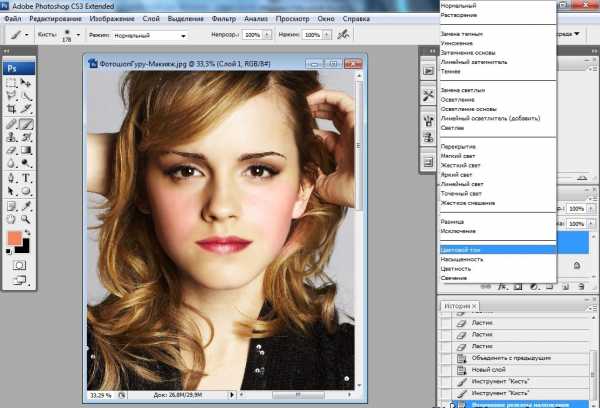Select the Type tool
This screenshot has height=408, width=600.
click(x=26, y=178)
